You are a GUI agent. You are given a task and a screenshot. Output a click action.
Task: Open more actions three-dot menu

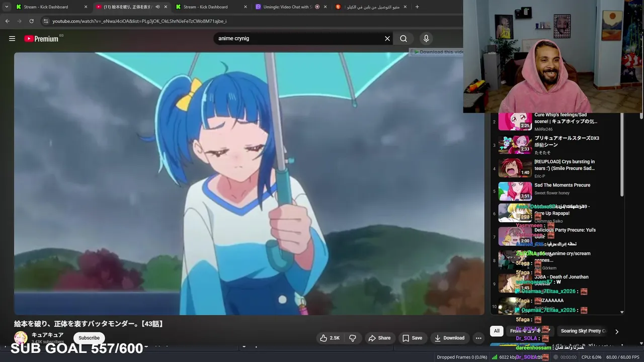(x=478, y=338)
